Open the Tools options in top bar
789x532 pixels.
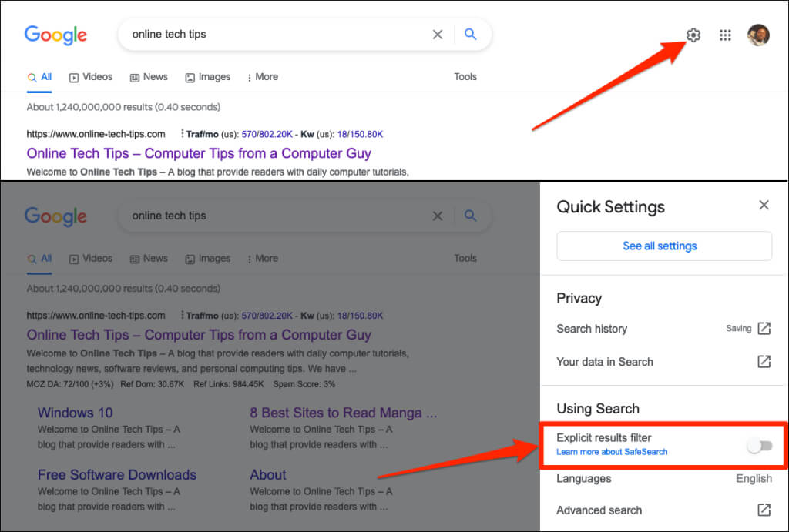[x=465, y=77]
